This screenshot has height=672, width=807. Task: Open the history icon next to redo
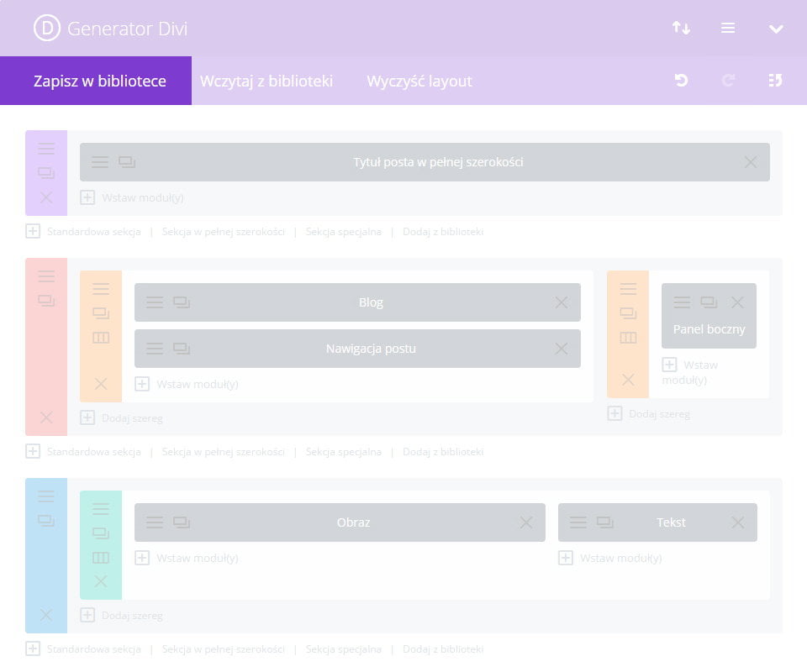tap(775, 81)
